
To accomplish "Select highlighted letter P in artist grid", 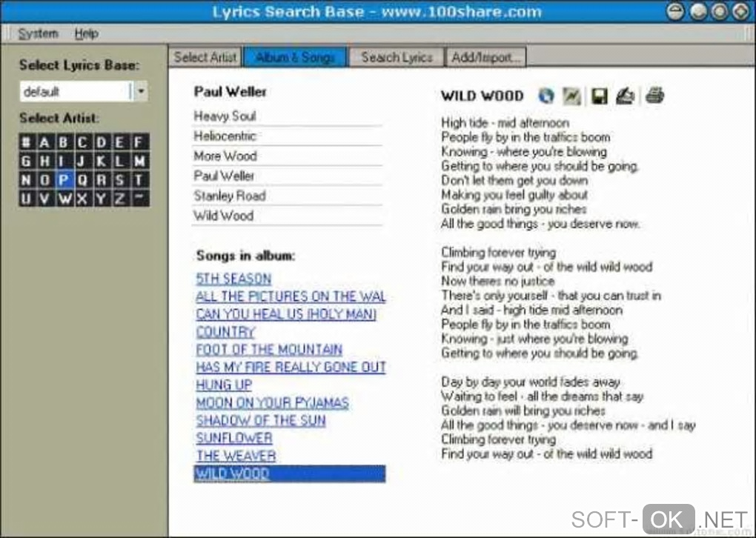I will coord(64,180).
